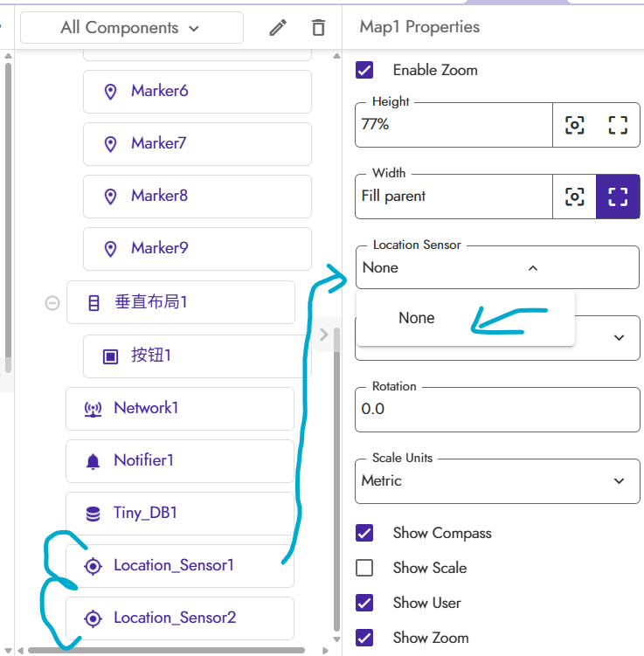Enable the Show Scale checkbox
The width and height of the screenshot is (644, 656).
coord(364,568)
